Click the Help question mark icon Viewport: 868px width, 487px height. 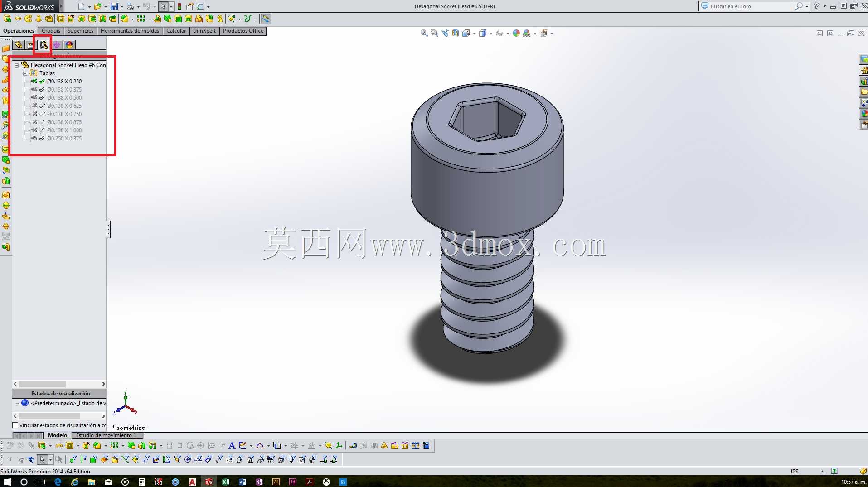pyautogui.click(x=816, y=6)
